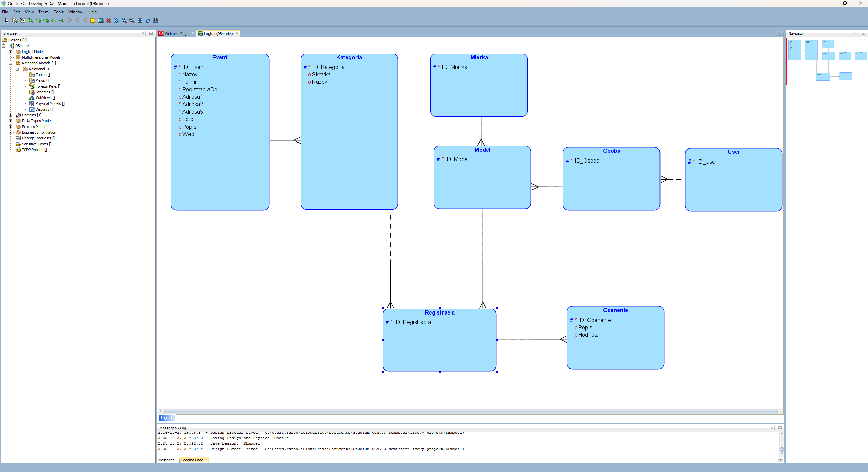Expand the Domains tree node
The image size is (868, 472).
click(11, 115)
